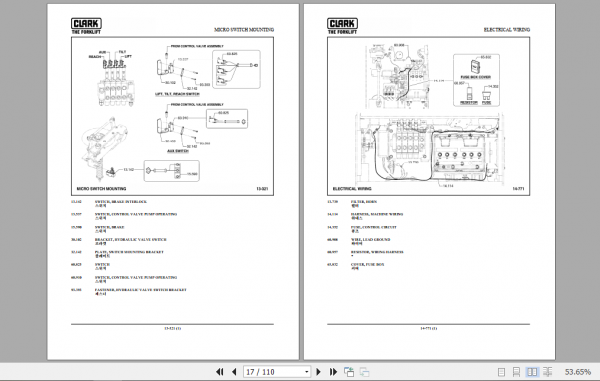
Task: Switch to continuous facing layout
Action: 548,372
